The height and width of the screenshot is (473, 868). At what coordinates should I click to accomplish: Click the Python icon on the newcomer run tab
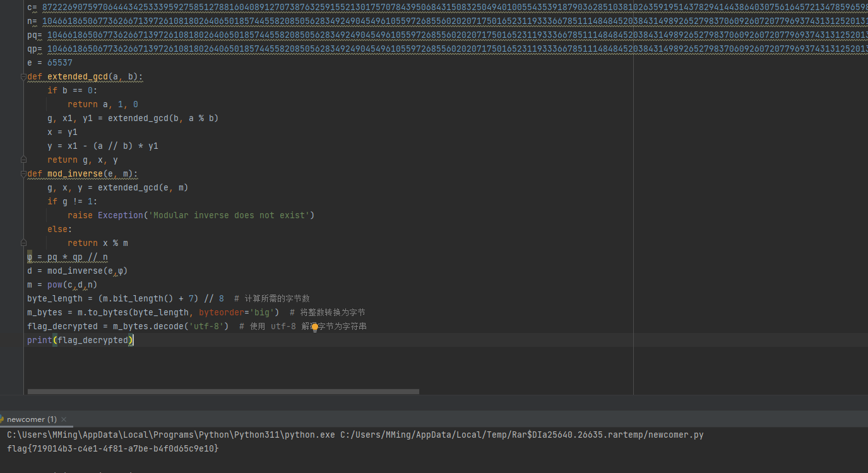(x=2, y=419)
